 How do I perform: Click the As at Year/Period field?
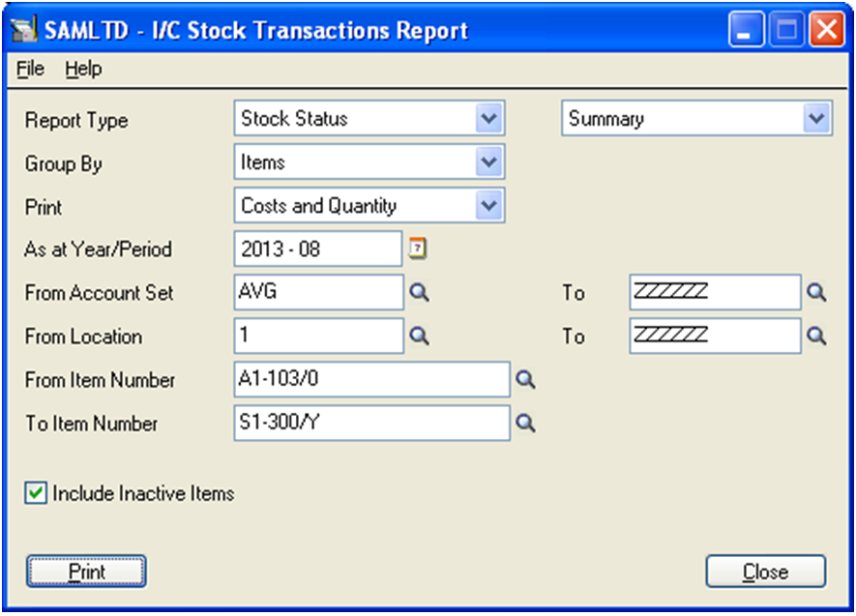click(317, 249)
